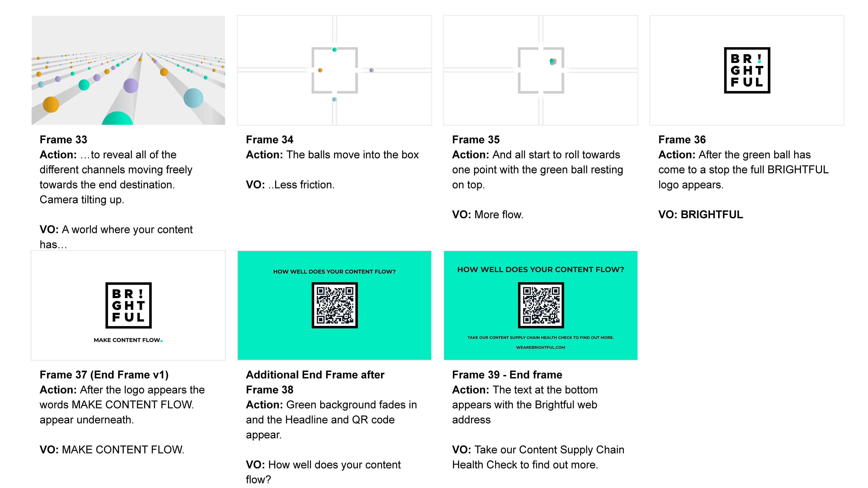Image resolution: width=868 pixels, height=488 pixels.
Task: Select the Frame 34 box storyboard image
Action: 334,70
